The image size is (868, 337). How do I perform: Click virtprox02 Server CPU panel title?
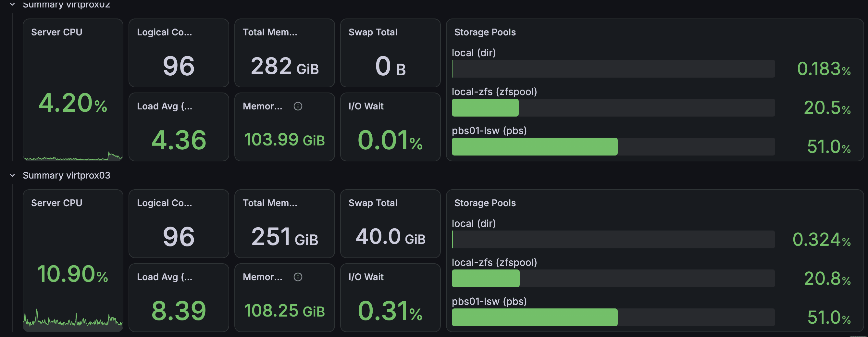tap(56, 32)
